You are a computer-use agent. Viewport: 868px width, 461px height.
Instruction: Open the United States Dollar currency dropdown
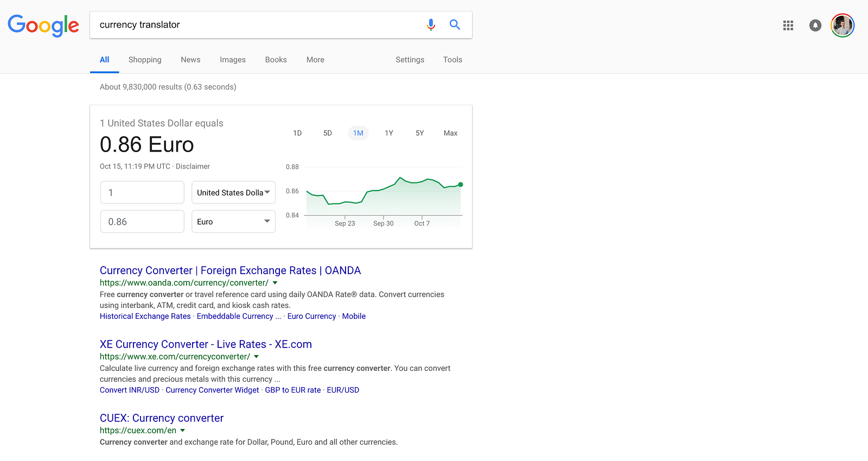point(233,193)
